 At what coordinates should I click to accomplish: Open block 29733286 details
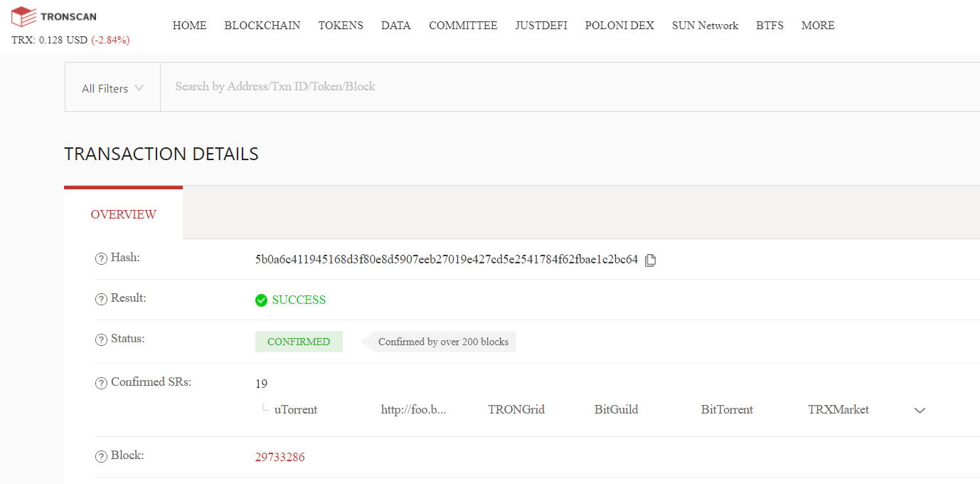point(279,457)
